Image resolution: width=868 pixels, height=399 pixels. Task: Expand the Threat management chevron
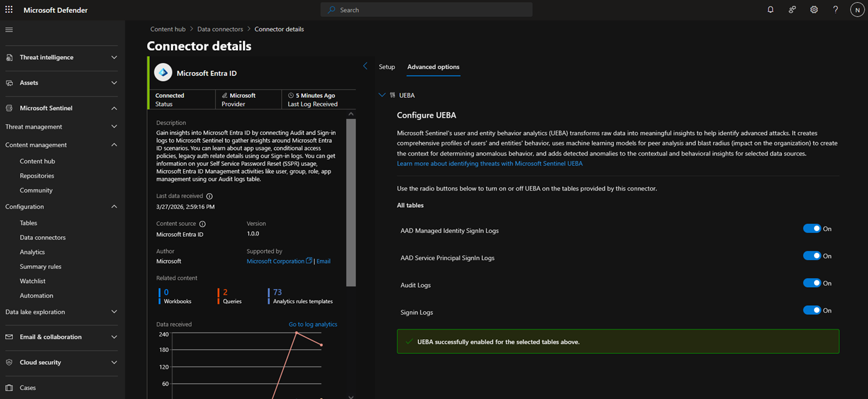[x=114, y=127]
